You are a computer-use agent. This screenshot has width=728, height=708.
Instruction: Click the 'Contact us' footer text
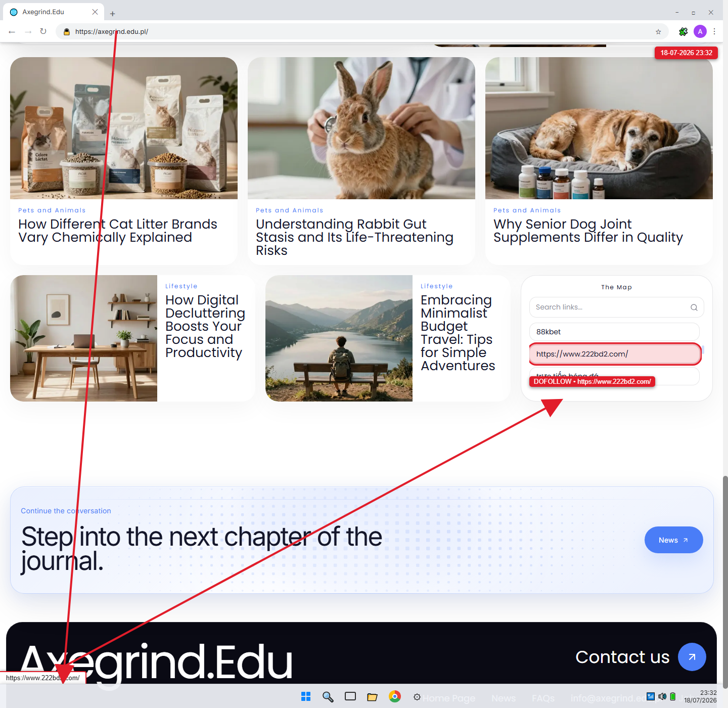[622, 657]
